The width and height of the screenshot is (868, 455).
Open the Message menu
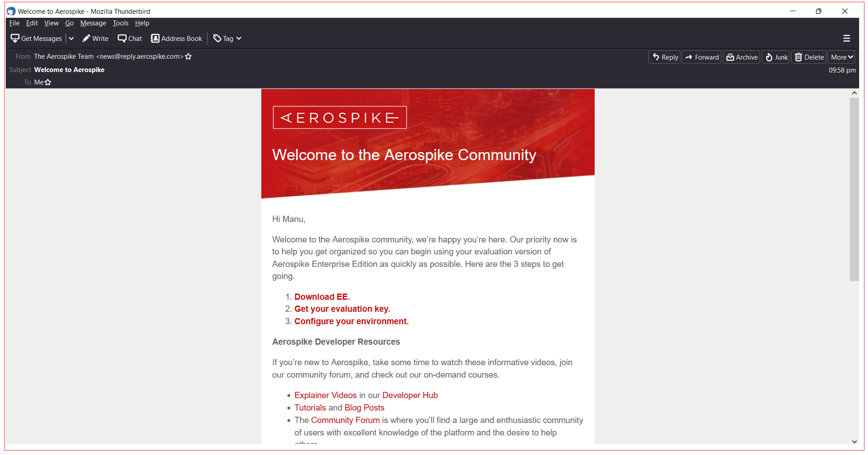(x=93, y=23)
